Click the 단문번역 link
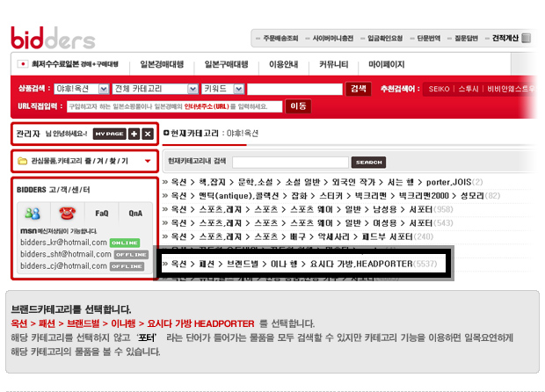 (x=429, y=38)
